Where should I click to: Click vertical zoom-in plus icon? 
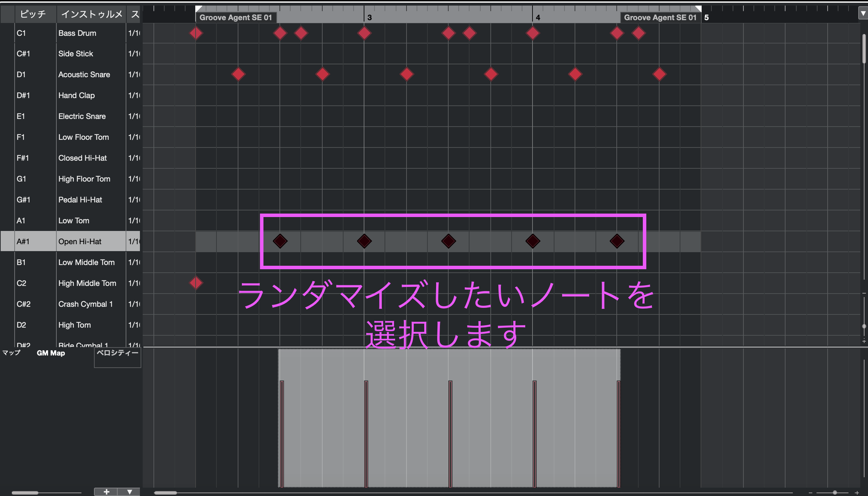pyautogui.click(x=864, y=341)
